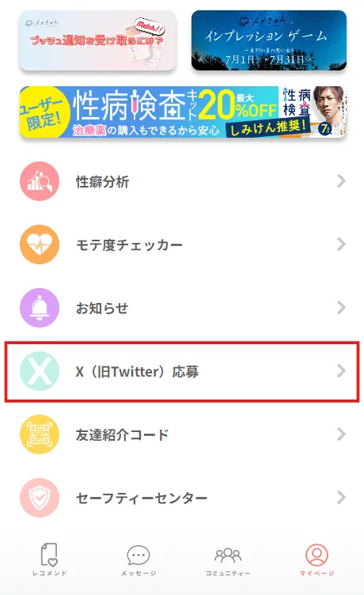
Task: Open the メッセージ chat bubble tab
Action: point(138,560)
